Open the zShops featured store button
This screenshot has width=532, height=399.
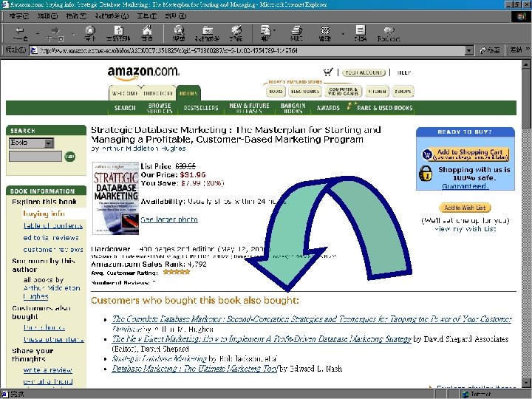(x=403, y=92)
